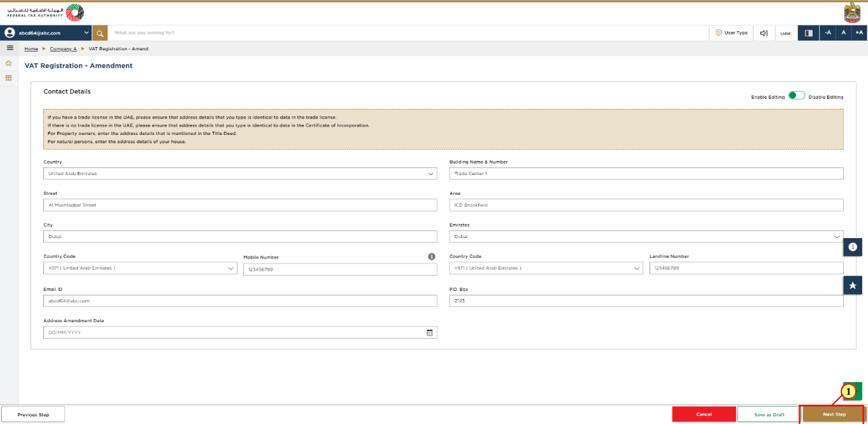The image size is (868, 424).
Task: Go to Home breadcrumb
Action: [x=31, y=49]
